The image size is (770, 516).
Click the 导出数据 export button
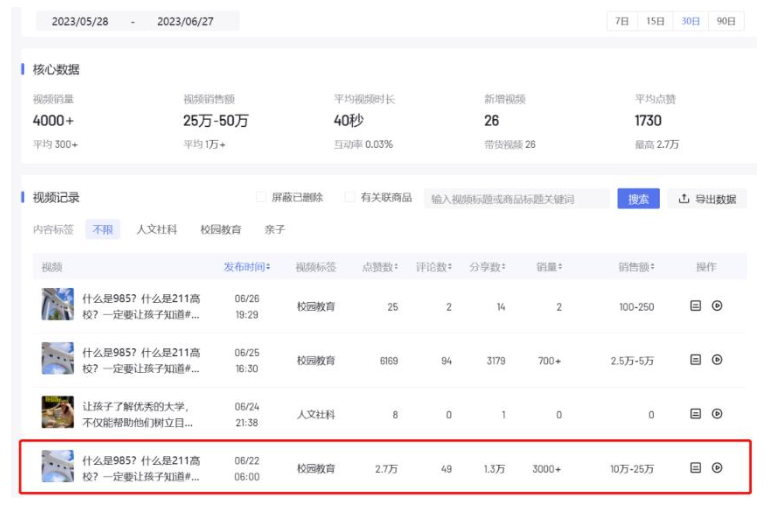point(706,199)
